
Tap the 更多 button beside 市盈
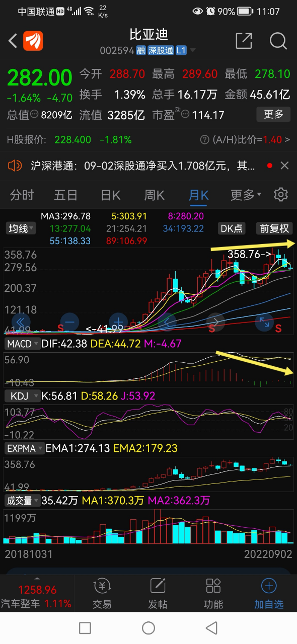click(x=274, y=115)
